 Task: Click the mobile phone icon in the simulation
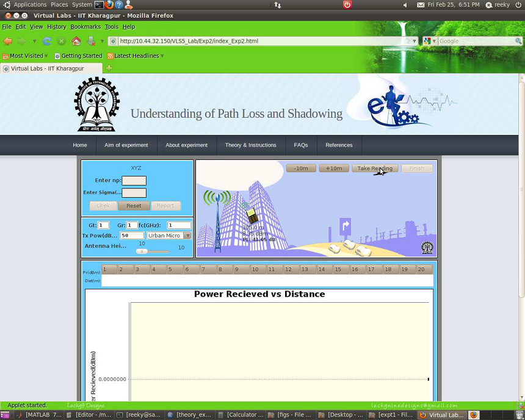[x=252, y=215]
